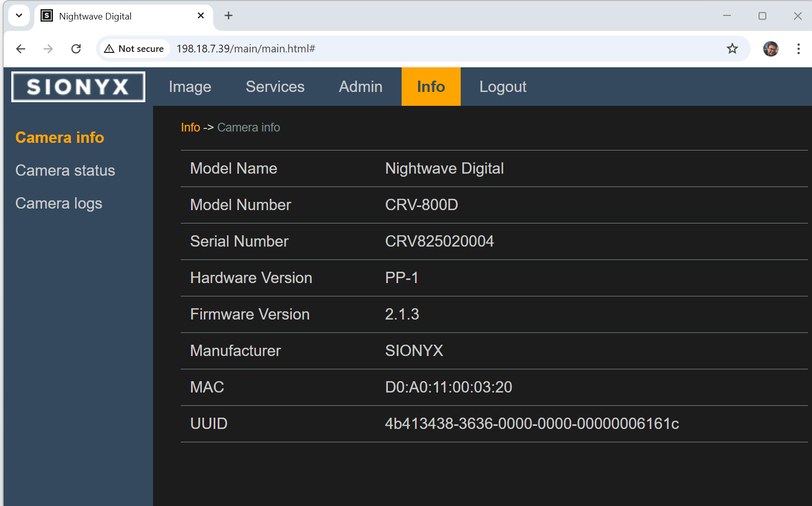Click the browser forward arrow
Viewport: 812px width, 506px height.
pos(48,49)
